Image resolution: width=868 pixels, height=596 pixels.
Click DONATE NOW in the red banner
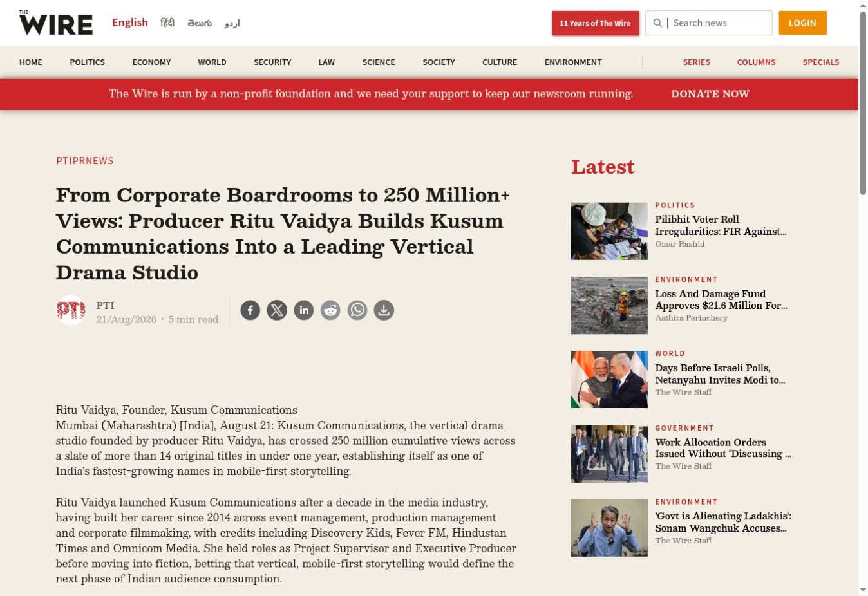tap(710, 94)
